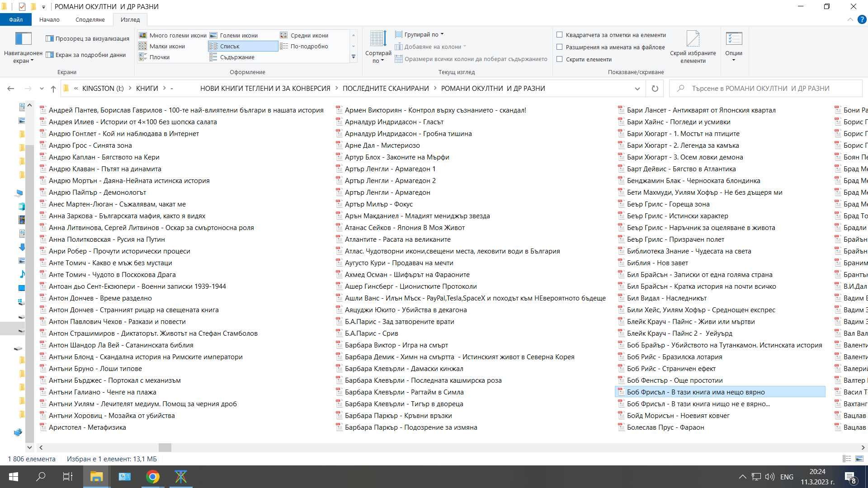Select the Плочки layout option
This screenshot has width=868, height=488.
click(x=155, y=57)
